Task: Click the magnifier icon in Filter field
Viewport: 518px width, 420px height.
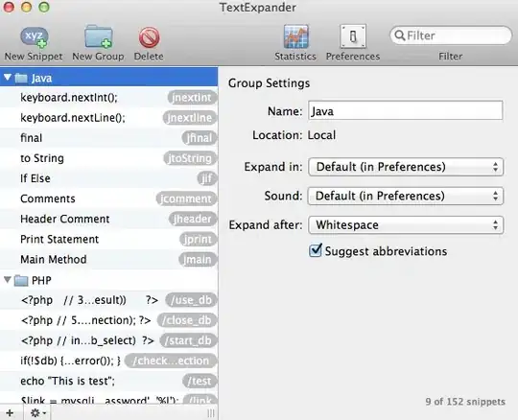Action: pyautogui.click(x=400, y=35)
